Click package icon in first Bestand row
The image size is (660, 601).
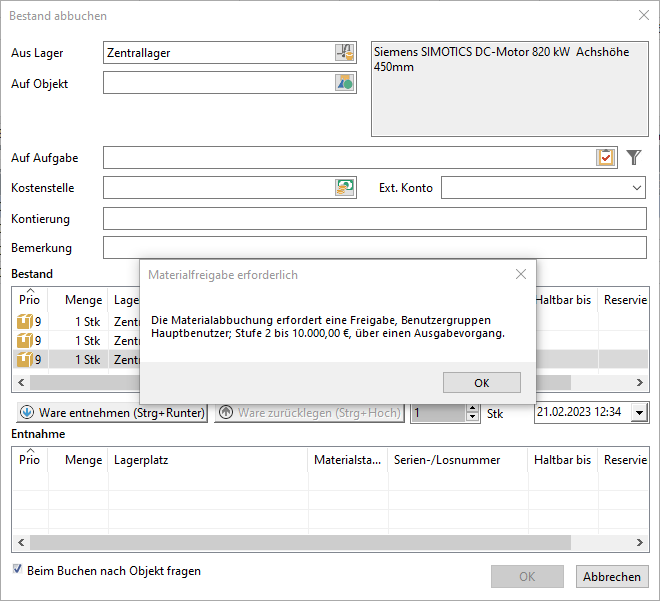click(x=25, y=322)
